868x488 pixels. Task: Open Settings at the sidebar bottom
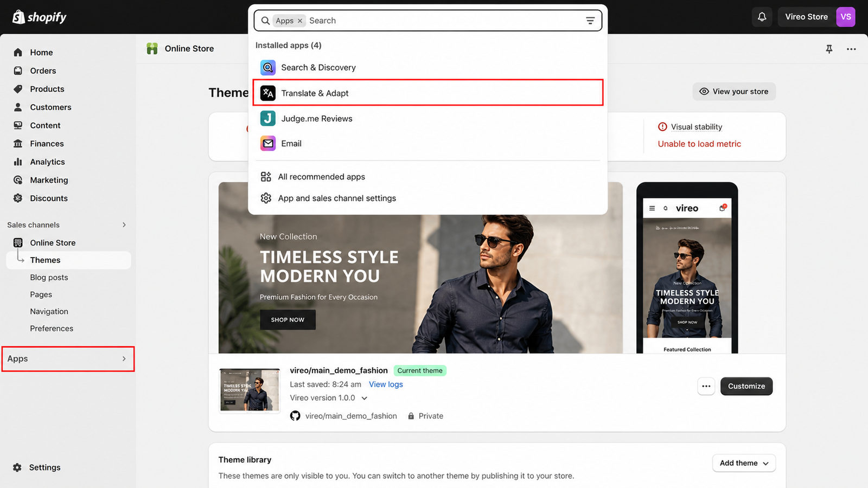pos(37,467)
